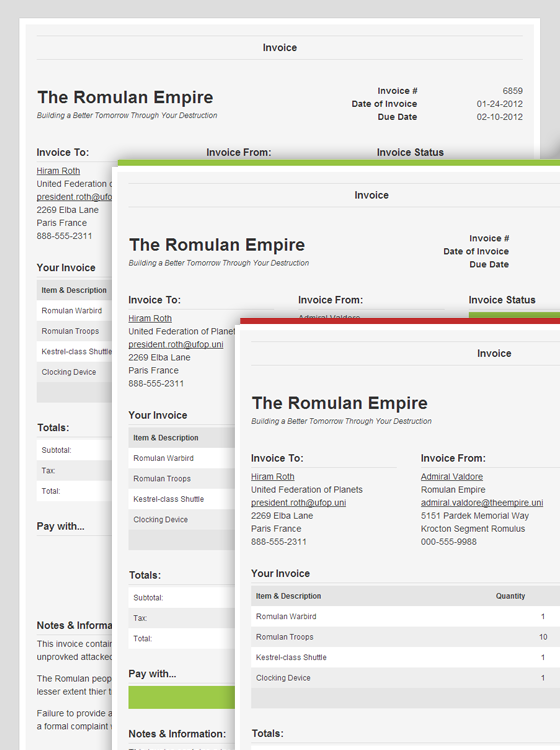Viewport: 560px width, 750px height.
Task: Click 'Subtotal:' row in green-topped invoice
Action: 182,598
